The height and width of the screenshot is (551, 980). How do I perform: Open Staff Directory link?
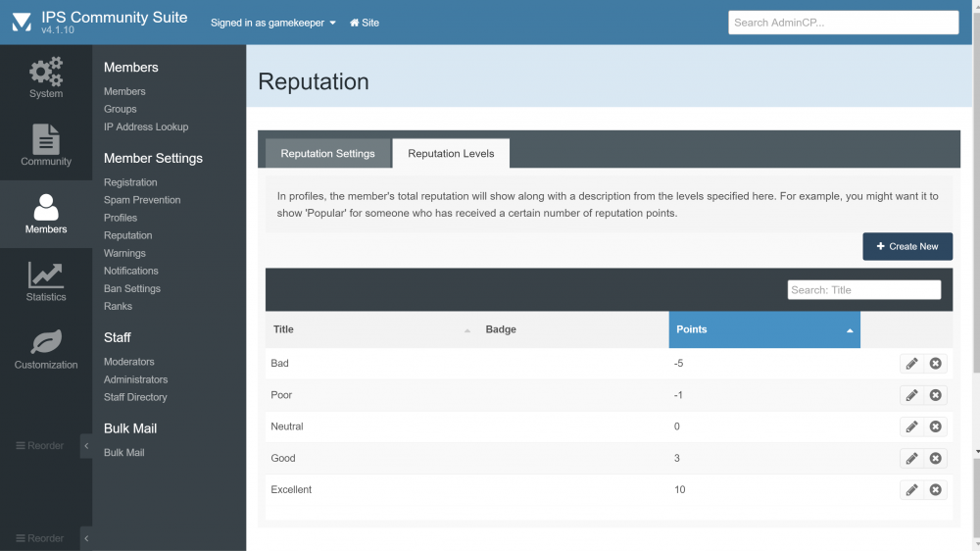[x=135, y=397]
